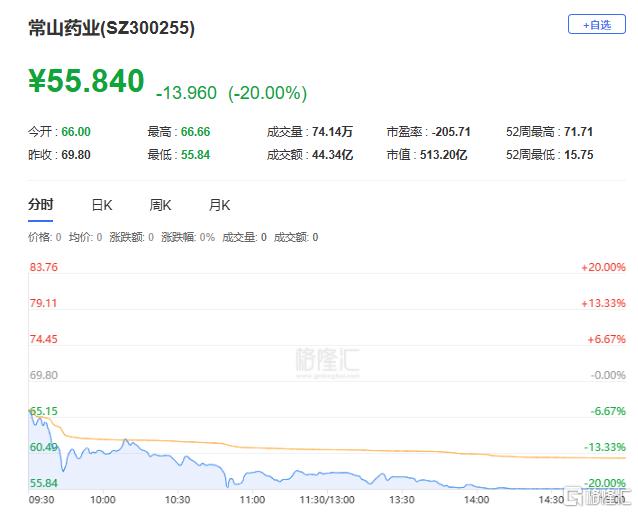
Task: Click the 成交量 value 74.14万
Action: (x=332, y=132)
